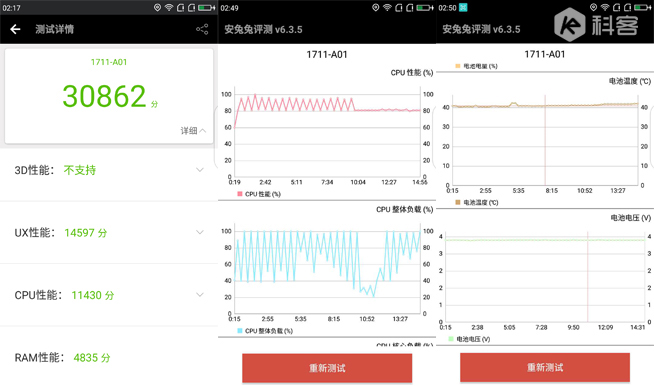This screenshot has width=654, height=388.
Task: Tap the green 电池电压 (V) legend swatch
Action: click(450, 339)
